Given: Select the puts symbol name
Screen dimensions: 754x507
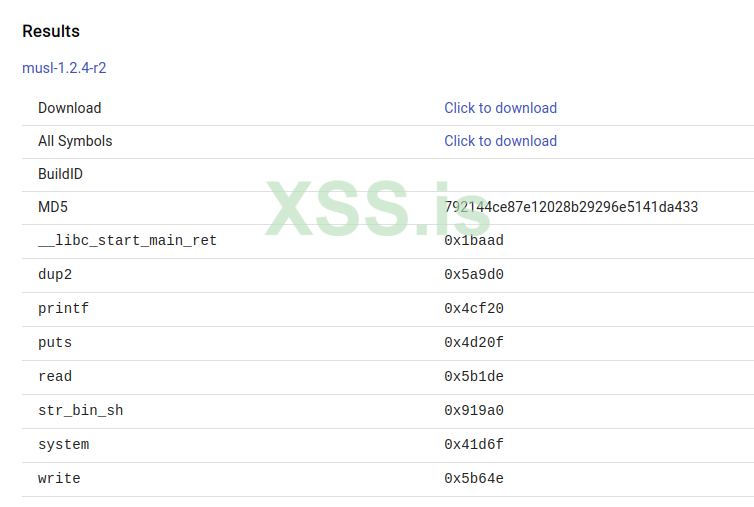Looking at the screenshot, I should point(55,342).
